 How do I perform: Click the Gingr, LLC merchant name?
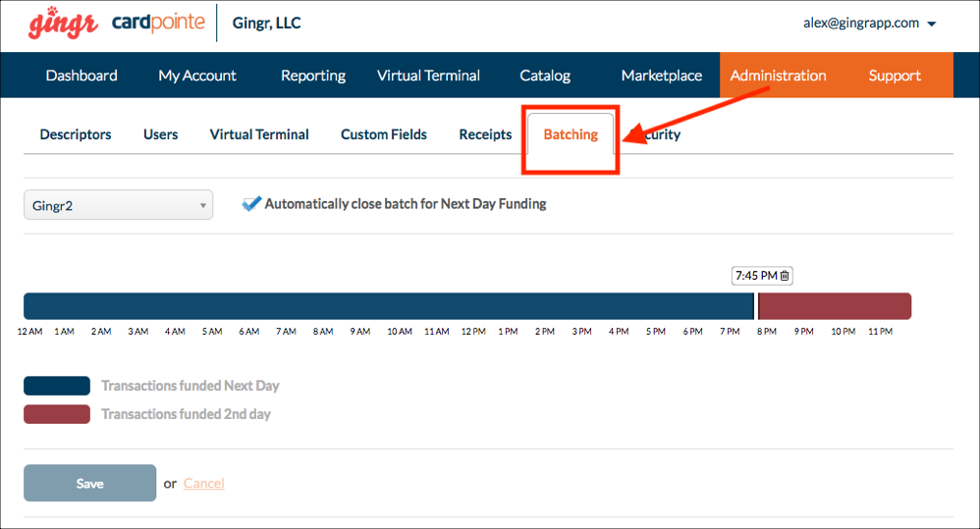point(266,24)
